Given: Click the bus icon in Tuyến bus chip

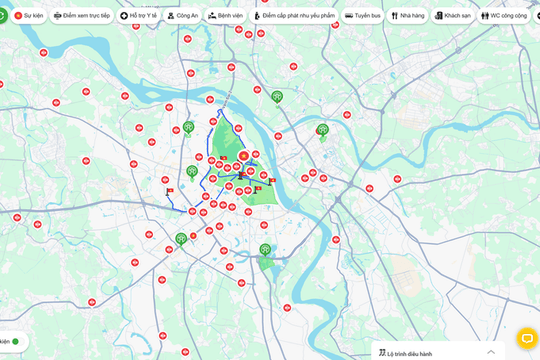Looking at the screenshot, I should tap(349, 16).
